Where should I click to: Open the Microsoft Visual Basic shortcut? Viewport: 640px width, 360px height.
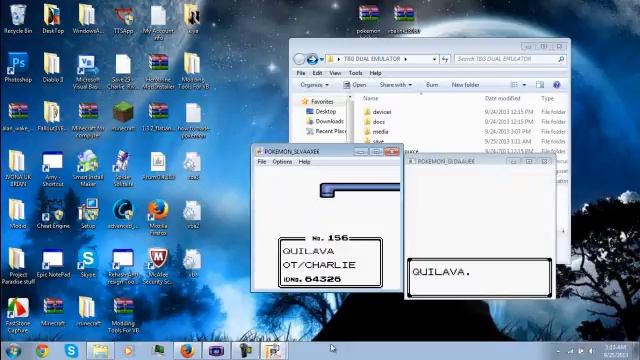88,72
